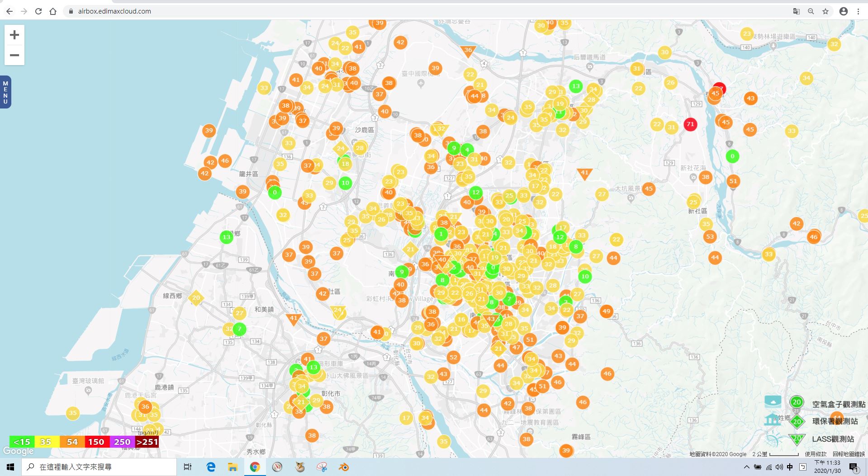This screenshot has width=868, height=476.
Task: Launch Microsoft Edge from the taskbar
Action: pyautogui.click(x=211, y=467)
